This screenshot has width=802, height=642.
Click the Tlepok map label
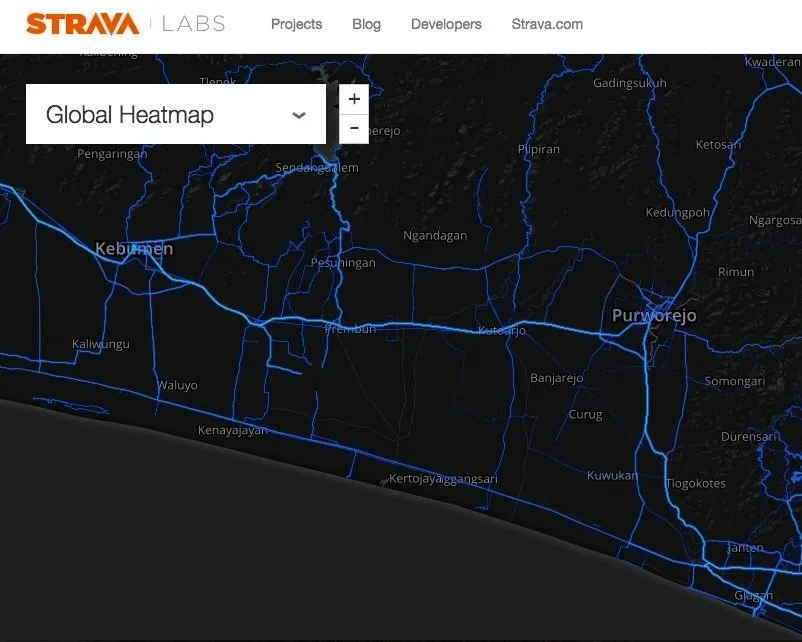218,81
